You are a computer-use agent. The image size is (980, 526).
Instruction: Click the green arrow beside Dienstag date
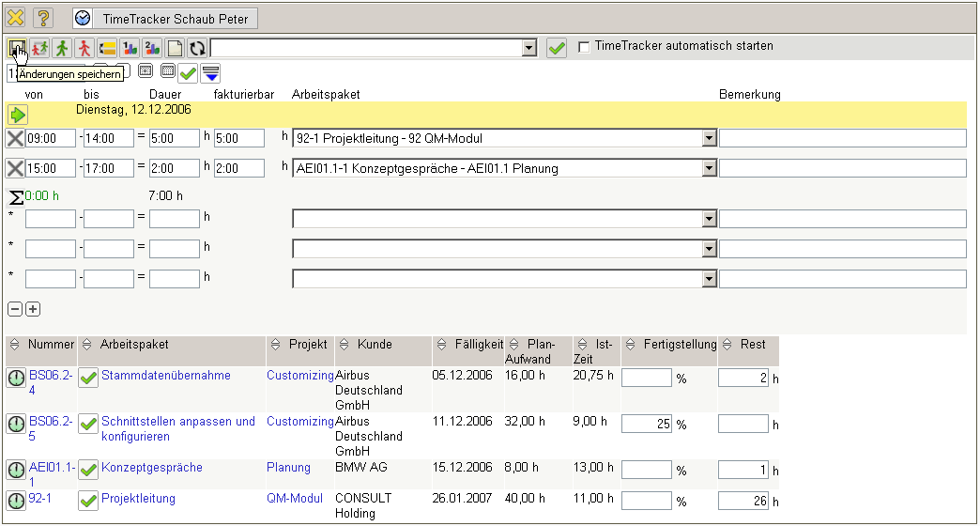(x=18, y=115)
